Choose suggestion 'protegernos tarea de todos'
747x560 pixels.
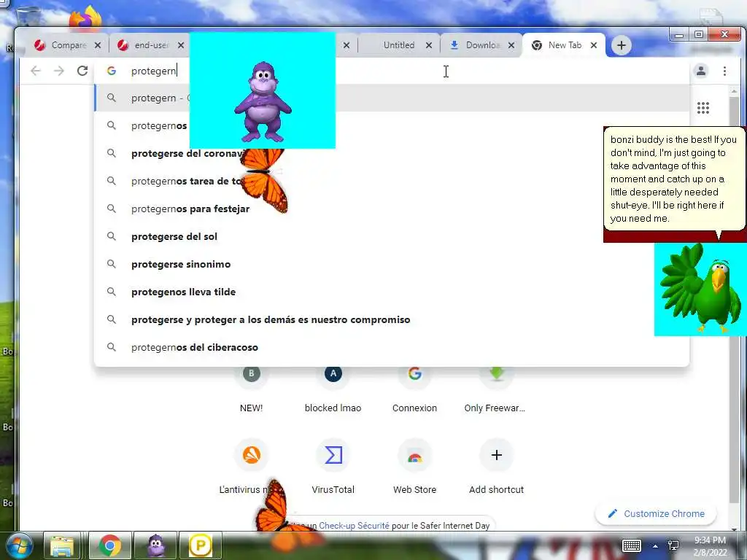pyautogui.click(x=392, y=181)
